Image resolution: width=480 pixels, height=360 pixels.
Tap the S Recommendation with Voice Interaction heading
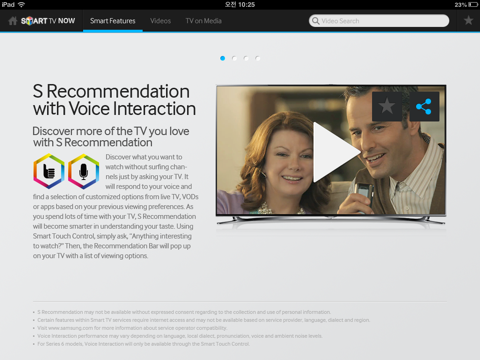coord(114,100)
